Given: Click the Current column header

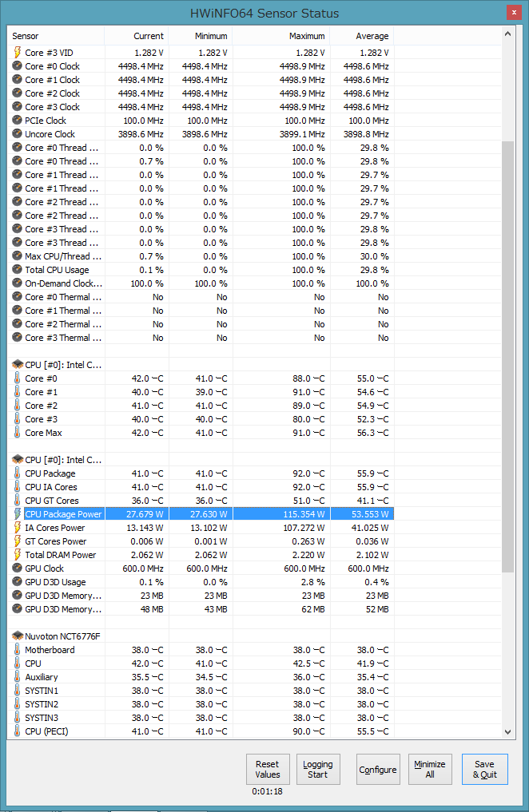Looking at the screenshot, I should click(137, 36).
